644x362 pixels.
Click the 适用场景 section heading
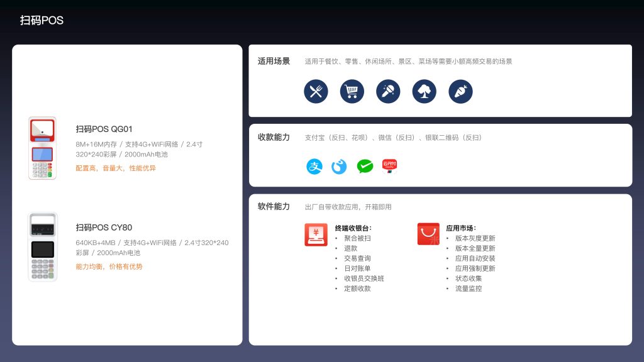pos(274,61)
